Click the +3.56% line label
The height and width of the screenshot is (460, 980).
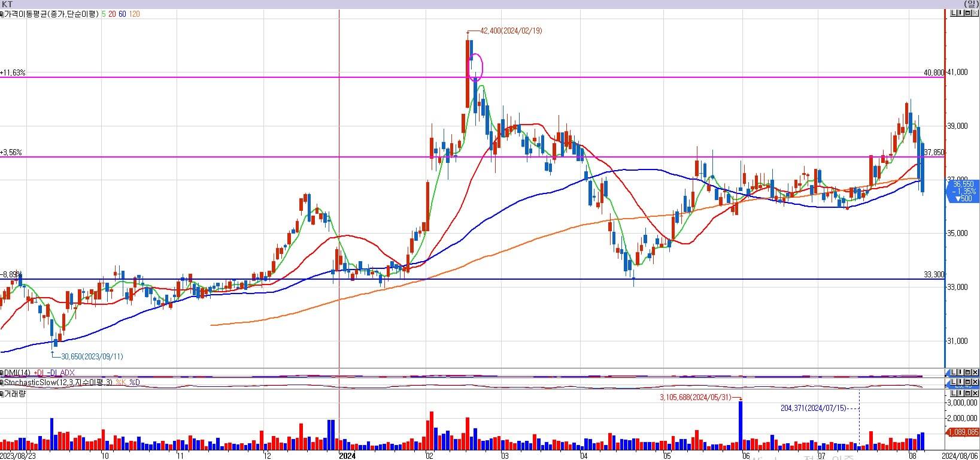[x=11, y=152]
